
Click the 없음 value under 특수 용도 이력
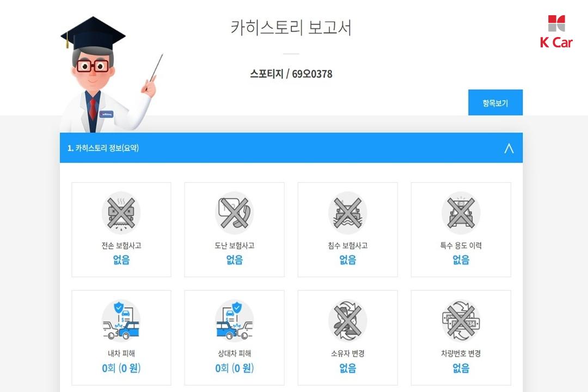click(x=461, y=260)
